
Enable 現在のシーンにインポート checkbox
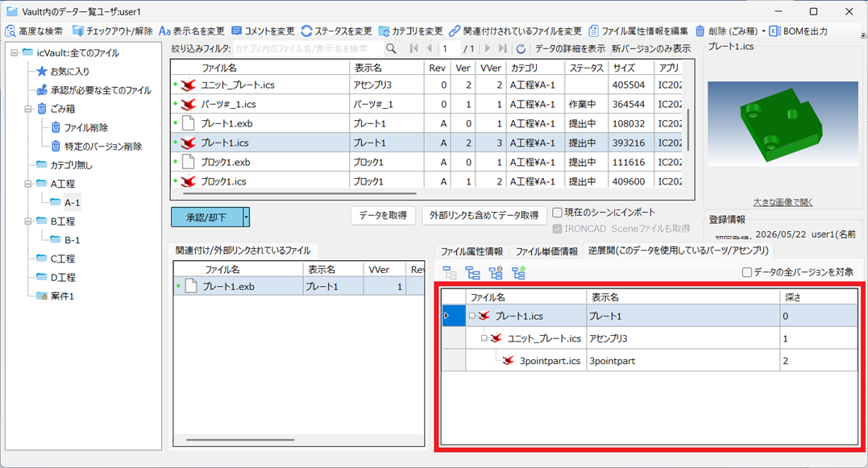(x=558, y=213)
